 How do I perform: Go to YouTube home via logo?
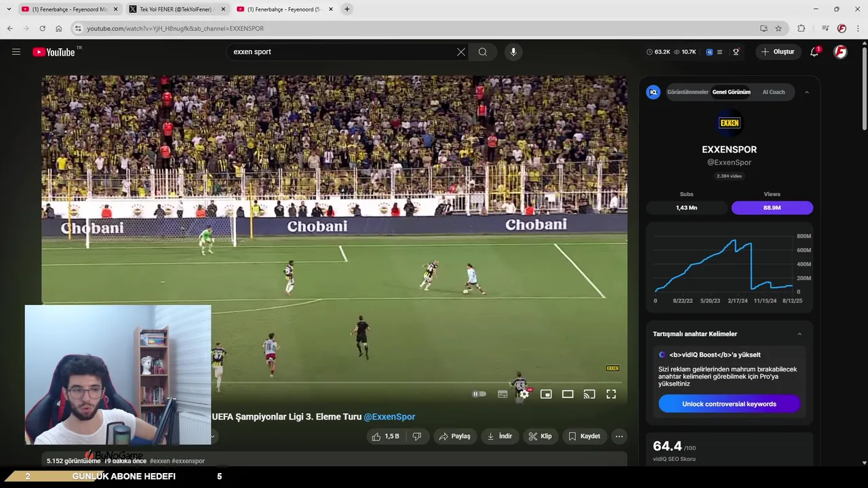click(54, 52)
